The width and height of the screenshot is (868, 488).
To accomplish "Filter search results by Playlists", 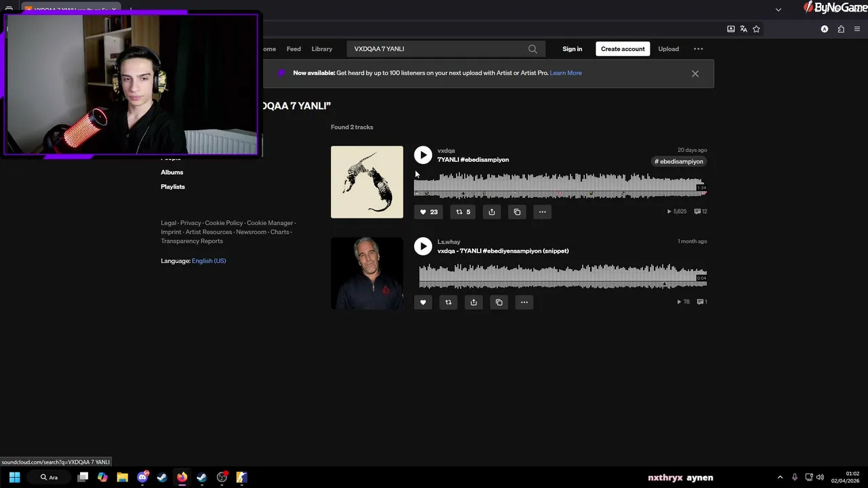I will 173,186.
